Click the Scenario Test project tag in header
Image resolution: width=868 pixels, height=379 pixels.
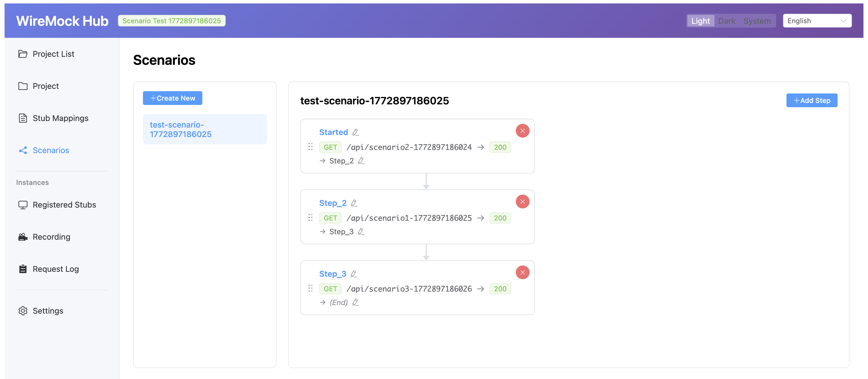172,21
